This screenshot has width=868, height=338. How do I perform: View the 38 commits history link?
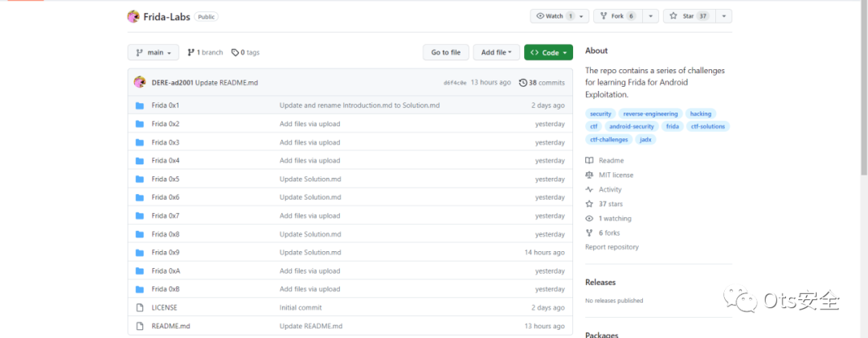click(x=542, y=83)
